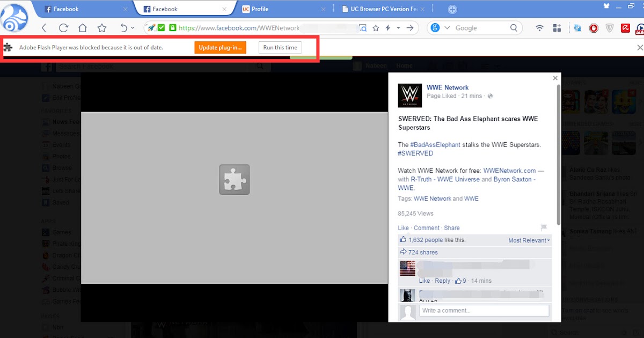This screenshot has height=338, width=644.
Task: Click the UC Browser squirrel logo
Action: click(x=14, y=17)
